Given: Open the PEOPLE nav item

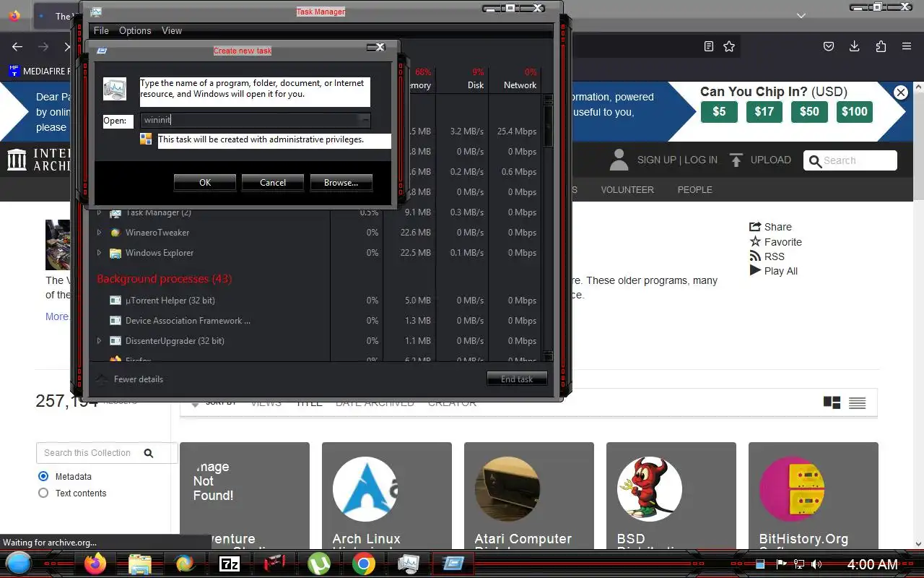Looking at the screenshot, I should coord(694,189).
